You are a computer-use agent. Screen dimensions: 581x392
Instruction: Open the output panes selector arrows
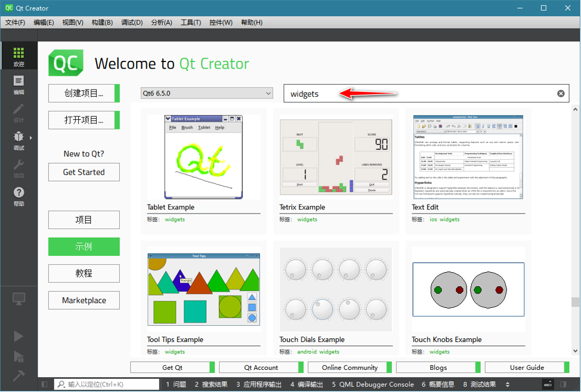pos(508,385)
